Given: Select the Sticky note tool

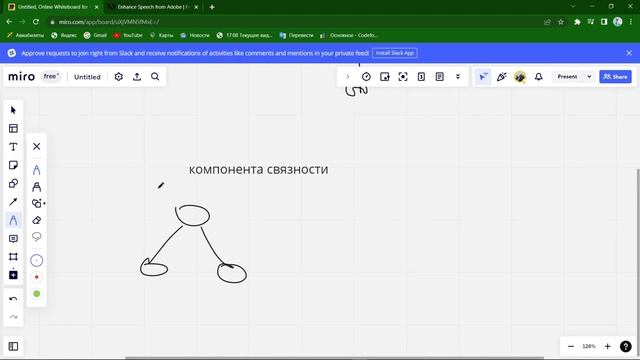Looking at the screenshot, I should pyautogui.click(x=13, y=165).
